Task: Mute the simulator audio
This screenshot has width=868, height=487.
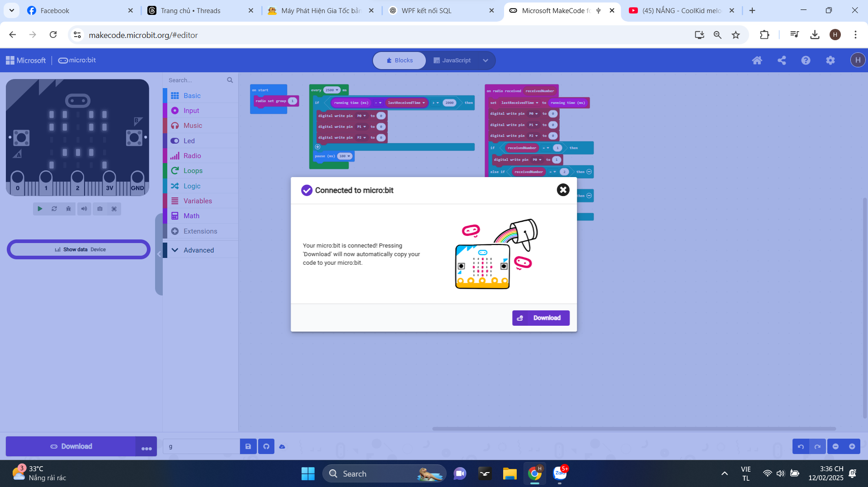Action: click(84, 209)
